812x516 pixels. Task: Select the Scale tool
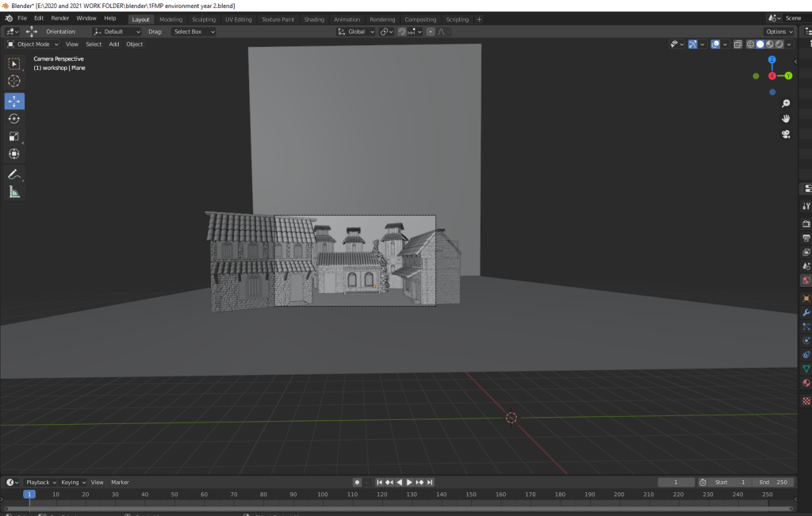point(14,136)
